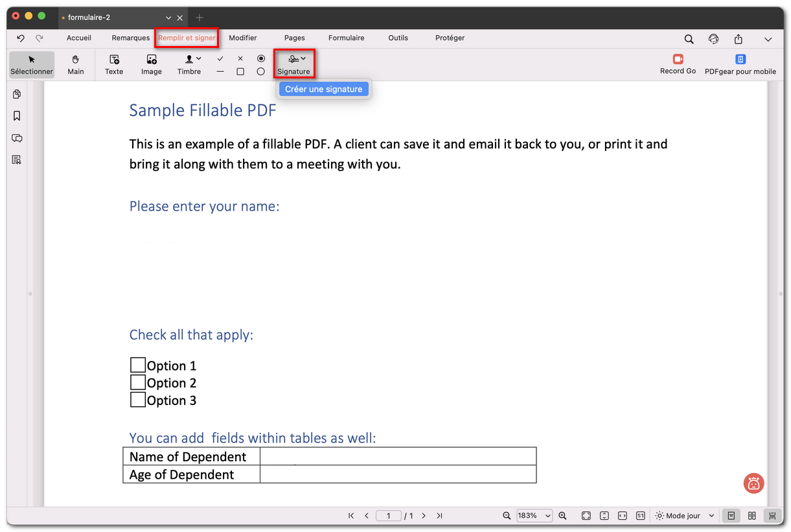
Task: Zoom in with the plus magnifier
Action: tap(562, 516)
